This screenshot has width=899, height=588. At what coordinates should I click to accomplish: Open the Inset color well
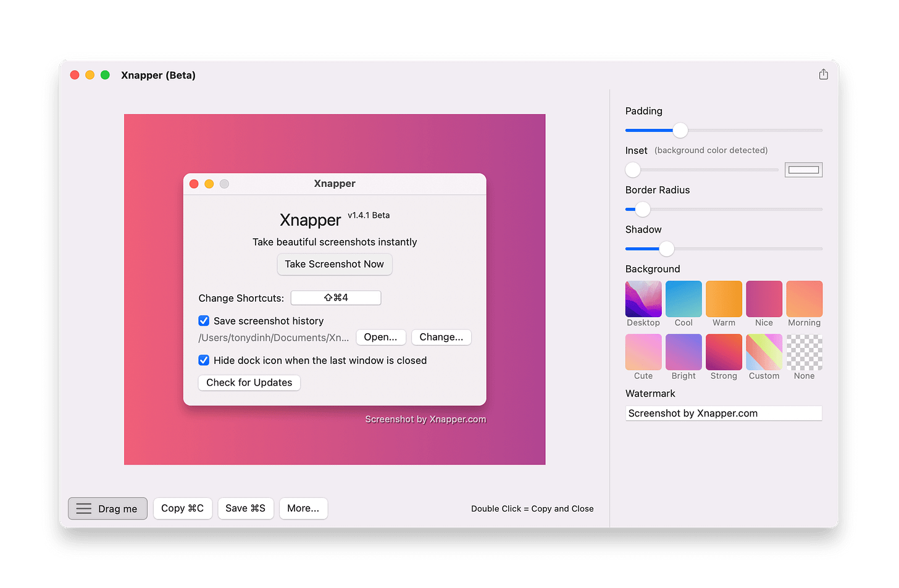pyautogui.click(x=803, y=170)
